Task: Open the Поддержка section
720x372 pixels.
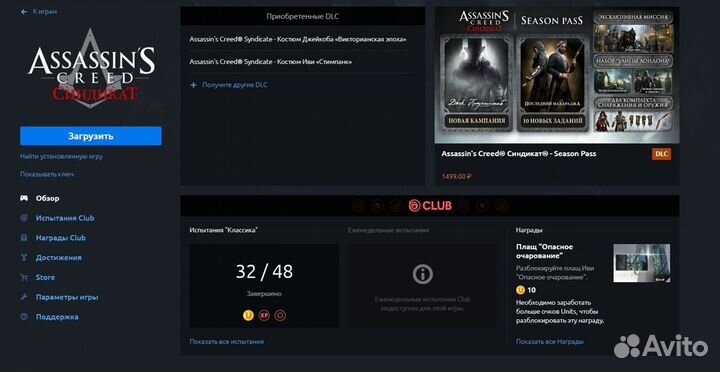Action: (x=57, y=317)
